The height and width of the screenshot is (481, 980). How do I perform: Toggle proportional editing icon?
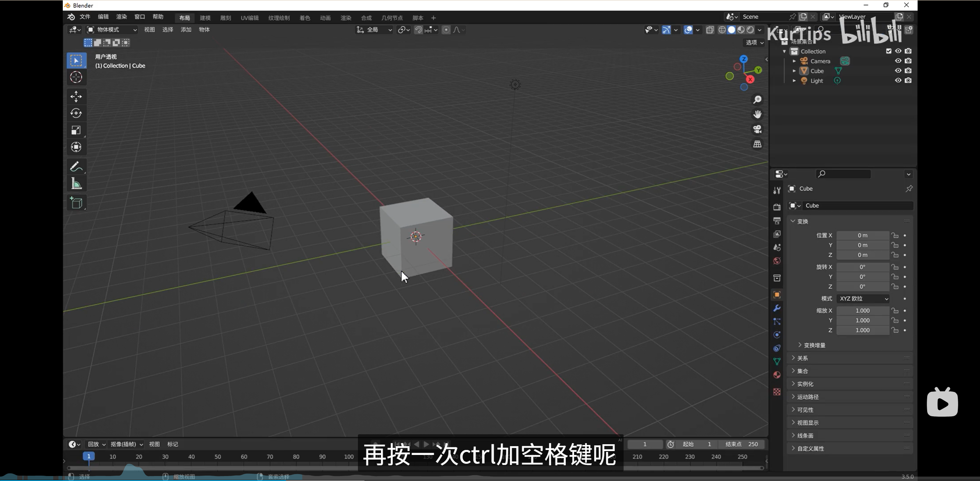click(x=446, y=30)
